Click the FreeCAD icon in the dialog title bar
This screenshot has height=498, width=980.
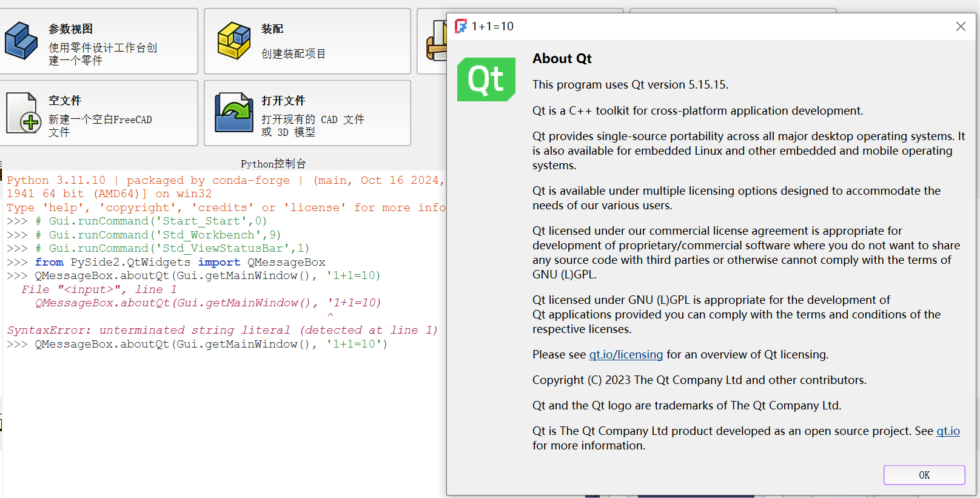pyautogui.click(x=461, y=26)
